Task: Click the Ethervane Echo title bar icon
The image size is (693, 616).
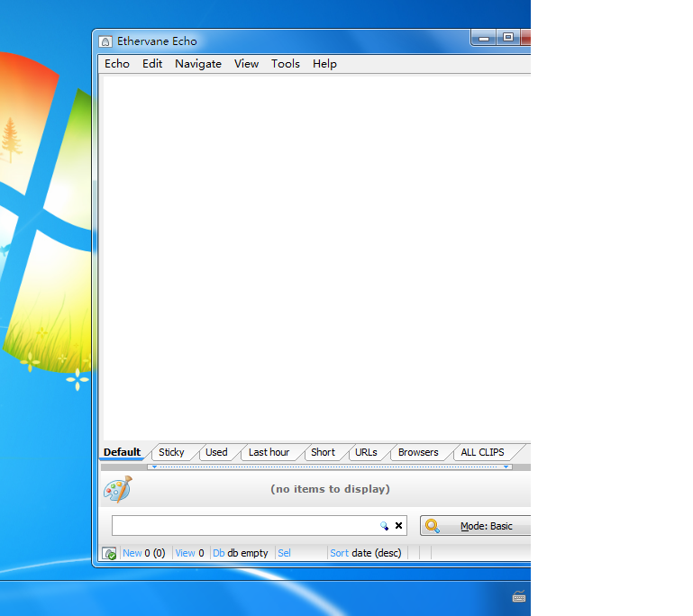Action: 105,41
